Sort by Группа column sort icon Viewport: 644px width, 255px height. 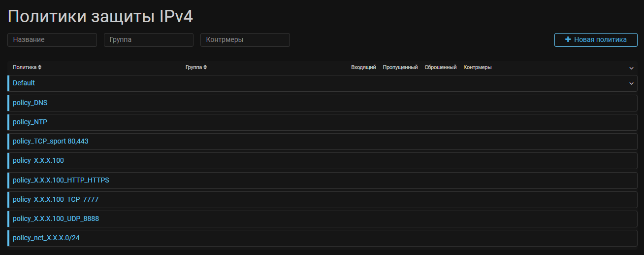(205, 67)
